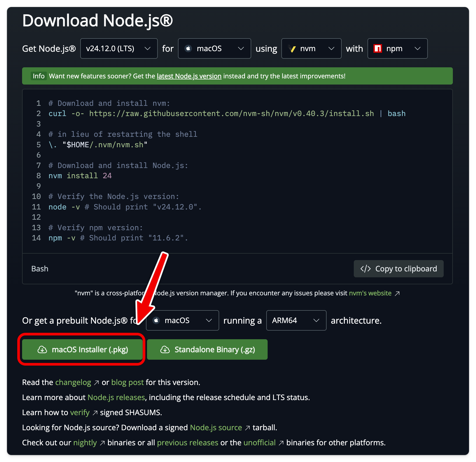Image resolution: width=476 pixels, height=462 pixels.
Task: Click the external arrow icon after verify
Action: (x=95, y=413)
